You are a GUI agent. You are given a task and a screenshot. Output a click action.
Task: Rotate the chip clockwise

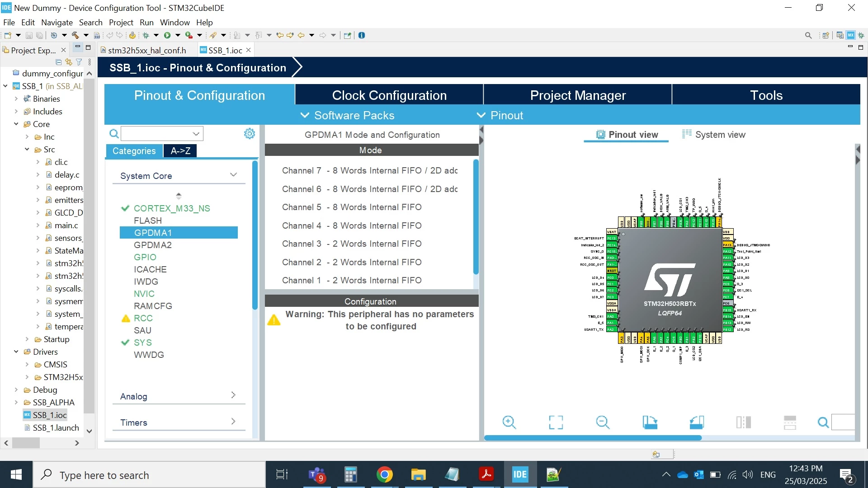coord(650,422)
